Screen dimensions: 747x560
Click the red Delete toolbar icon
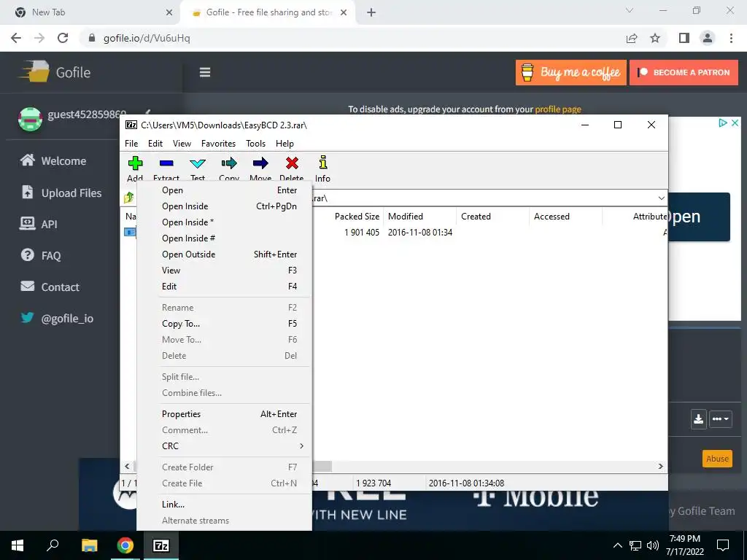coord(292,163)
